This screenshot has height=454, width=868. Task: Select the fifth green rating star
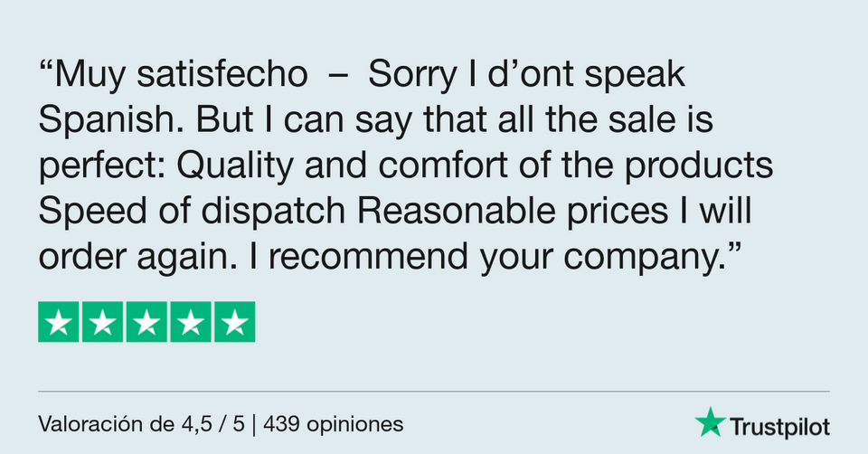[235, 322]
